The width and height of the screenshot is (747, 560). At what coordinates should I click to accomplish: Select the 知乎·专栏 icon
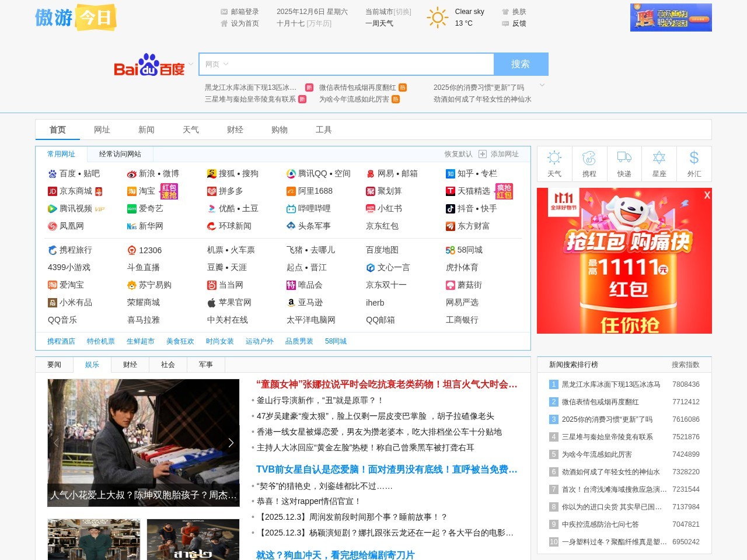pyautogui.click(x=450, y=173)
